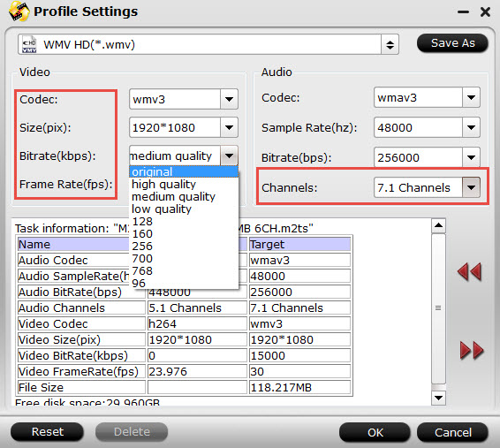Open the profile format selector arrows
This screenshot has height=448, width=500.
[x=390, y=45]
